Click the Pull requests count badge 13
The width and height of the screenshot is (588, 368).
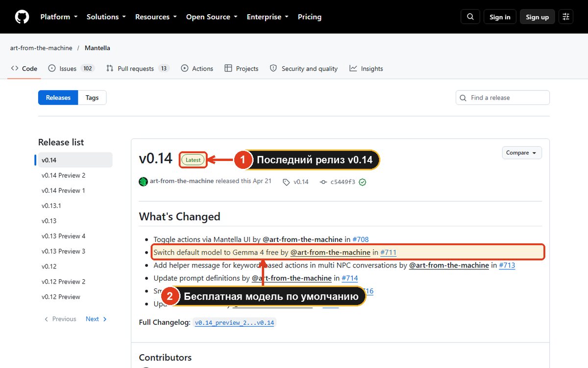click(164, 69)
